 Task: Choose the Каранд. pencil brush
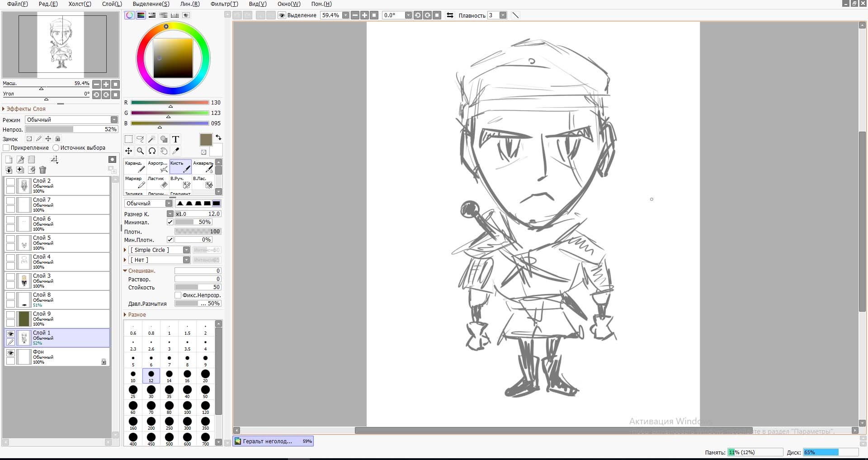(135, 166)
